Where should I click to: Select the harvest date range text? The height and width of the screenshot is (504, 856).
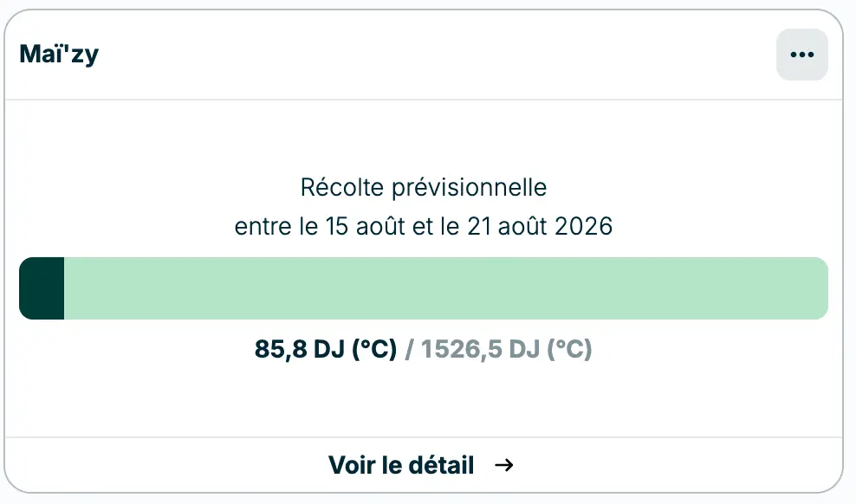423,226
